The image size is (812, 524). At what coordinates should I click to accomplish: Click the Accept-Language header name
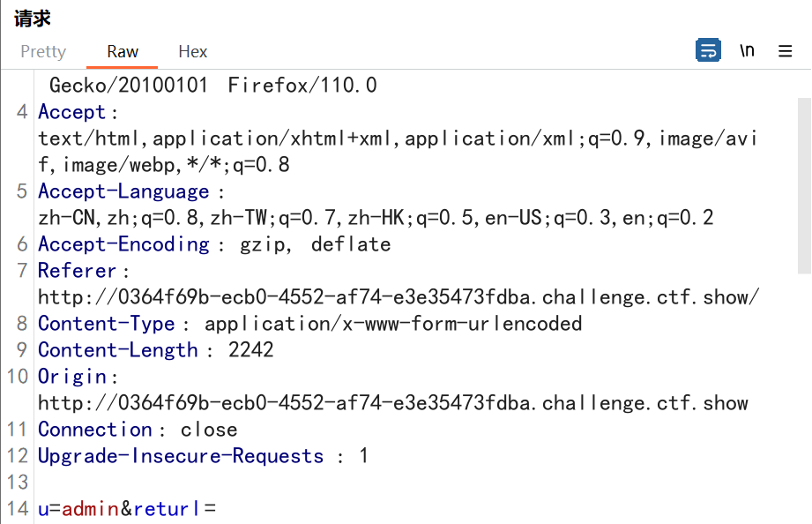coord(123,191)
